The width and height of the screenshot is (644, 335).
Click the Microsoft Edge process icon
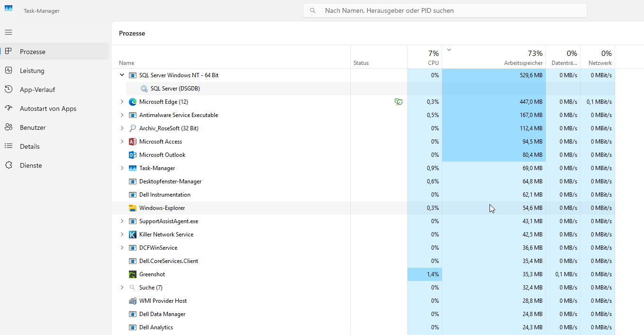click(133, 102)
